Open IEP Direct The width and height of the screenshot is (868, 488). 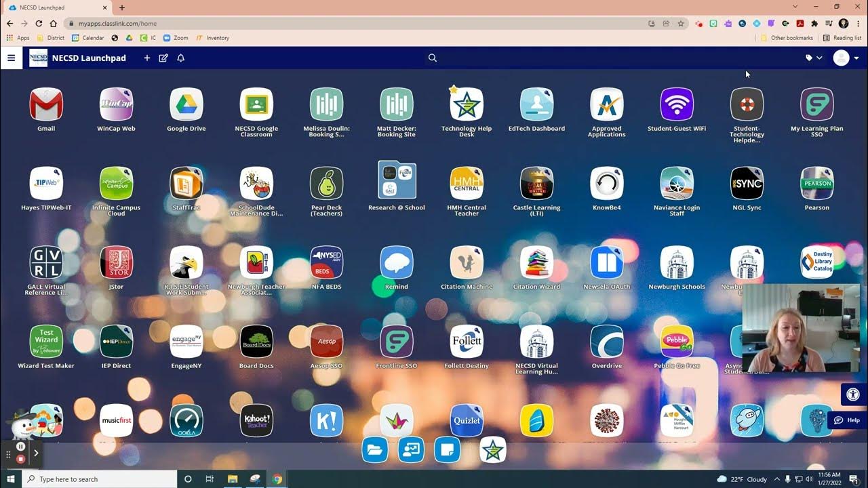coord(116,342)
